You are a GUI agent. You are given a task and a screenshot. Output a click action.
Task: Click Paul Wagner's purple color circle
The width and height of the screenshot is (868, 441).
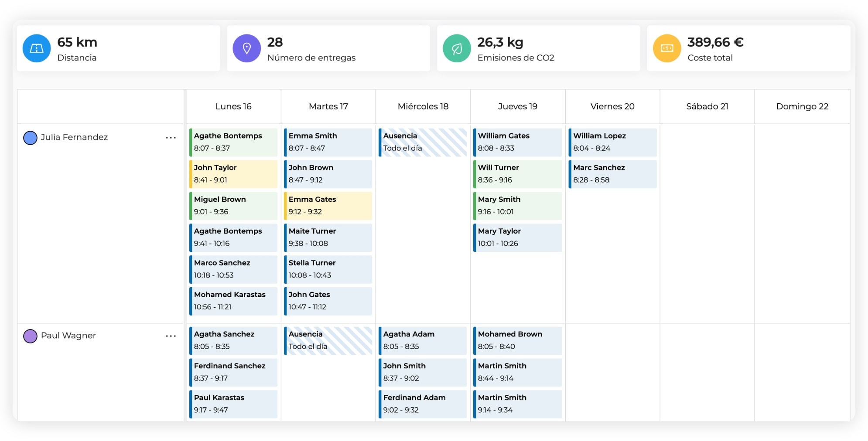(x=30, y=336)
